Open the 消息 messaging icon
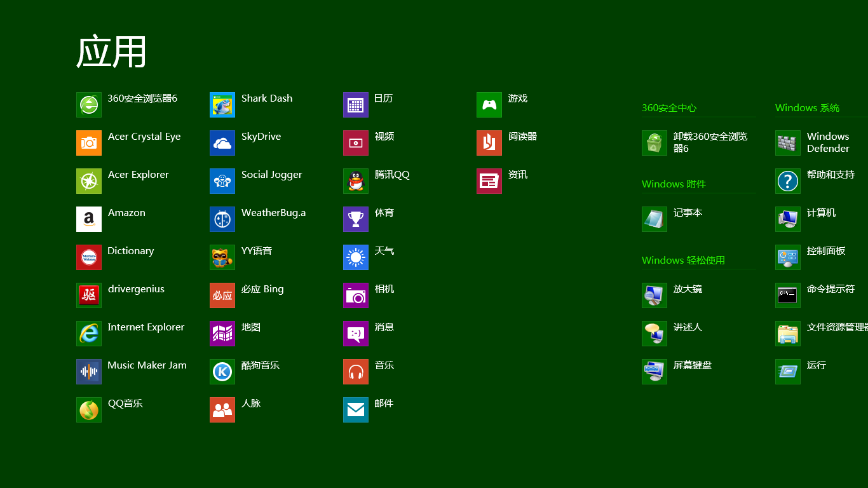868x488 pixels. pyautogui.click(x=356, y=334)
